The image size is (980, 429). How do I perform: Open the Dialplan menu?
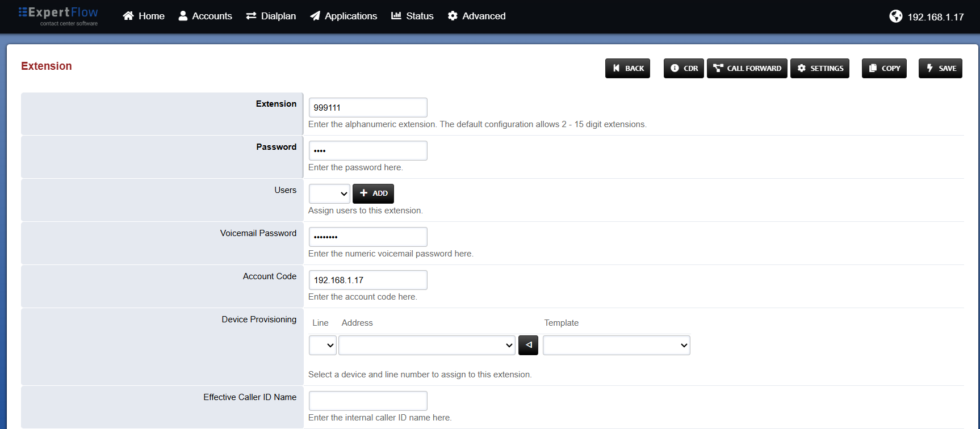coord(271,16)
